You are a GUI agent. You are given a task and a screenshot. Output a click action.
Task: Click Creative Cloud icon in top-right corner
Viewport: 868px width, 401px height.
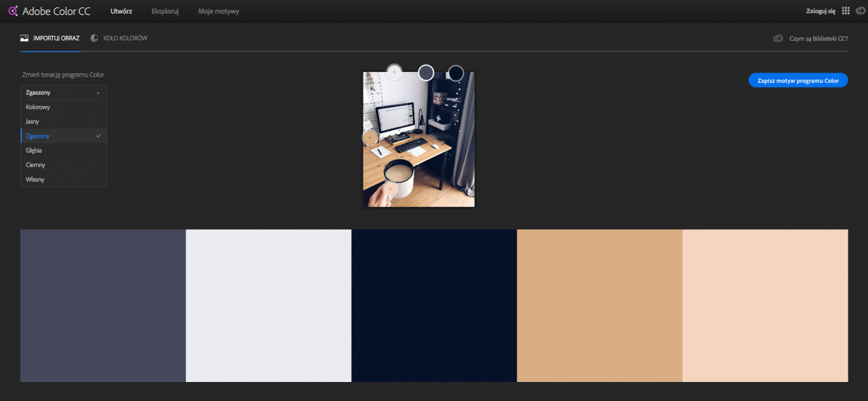(859, 11)
